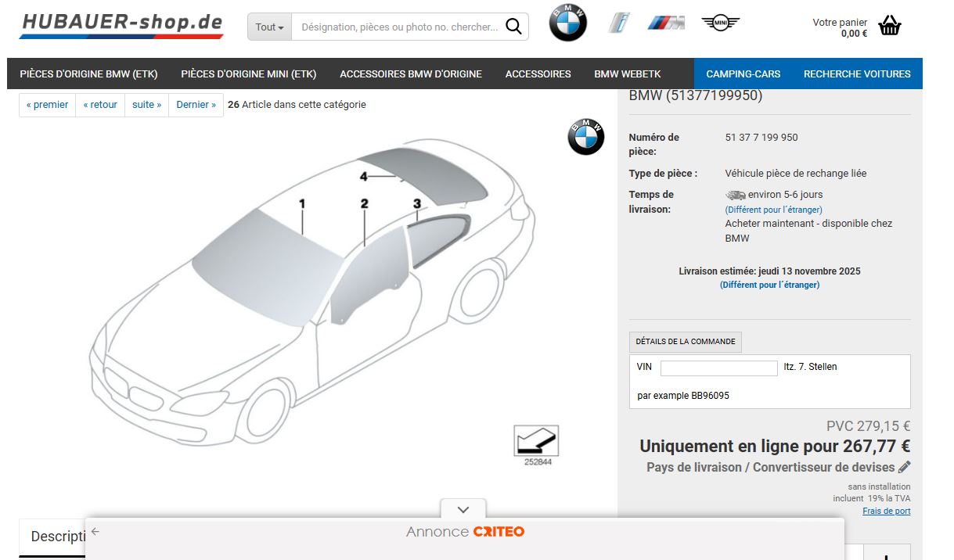The image size is (954, 560).
Task: Open the BMW brand logo in header
Action: pos(567,23)
